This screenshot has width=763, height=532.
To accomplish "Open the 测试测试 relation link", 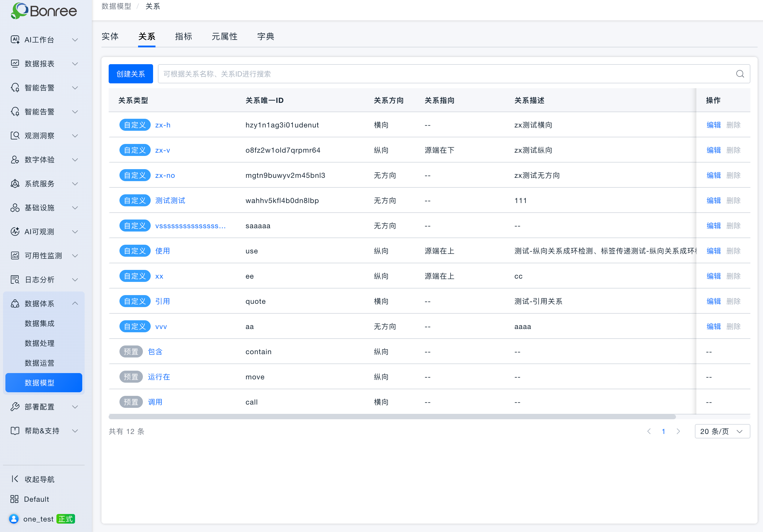I will pos(170,201).
